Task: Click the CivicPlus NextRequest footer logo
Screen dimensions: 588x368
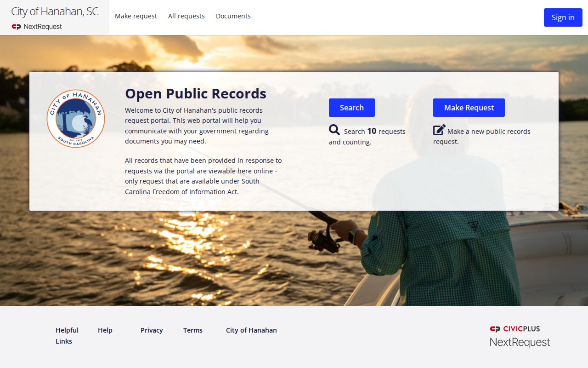Action: point(520,336)
